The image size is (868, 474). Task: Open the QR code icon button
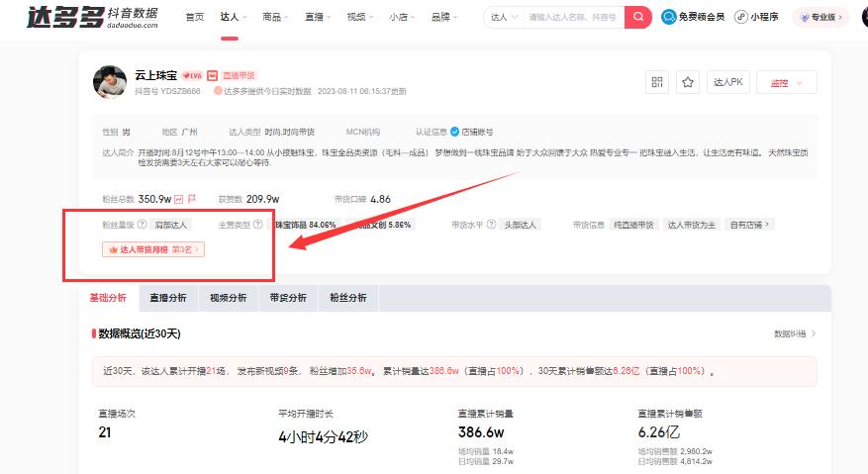pyautogui.click(x=657, y=82)
